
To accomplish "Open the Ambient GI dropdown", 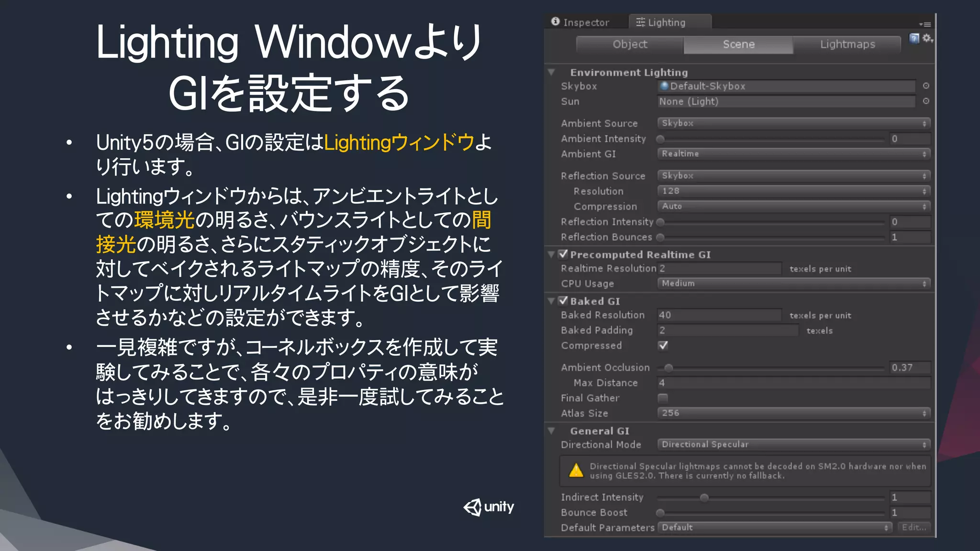I will (x=794, y=154).
